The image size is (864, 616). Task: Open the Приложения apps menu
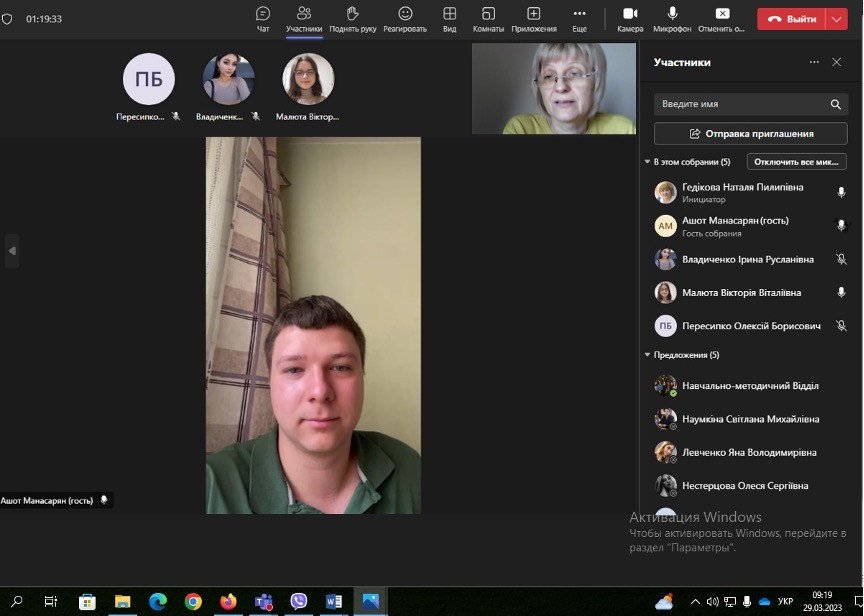(x=534, y=19)
